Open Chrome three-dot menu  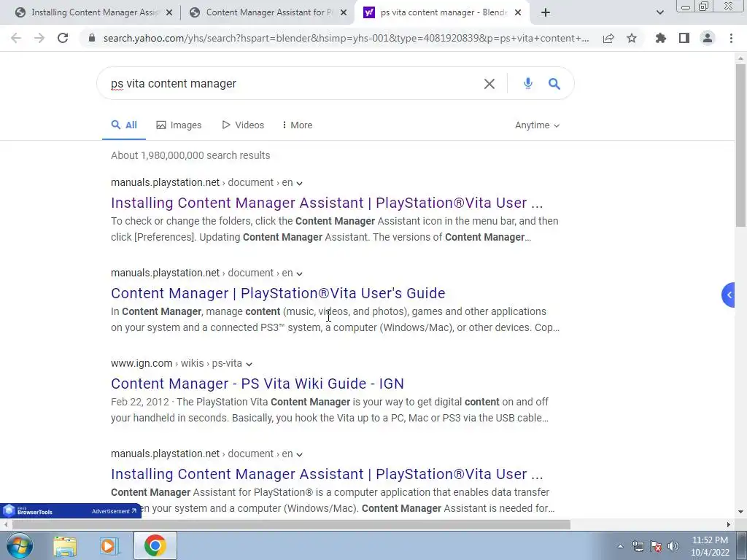(x=731, y=38)
